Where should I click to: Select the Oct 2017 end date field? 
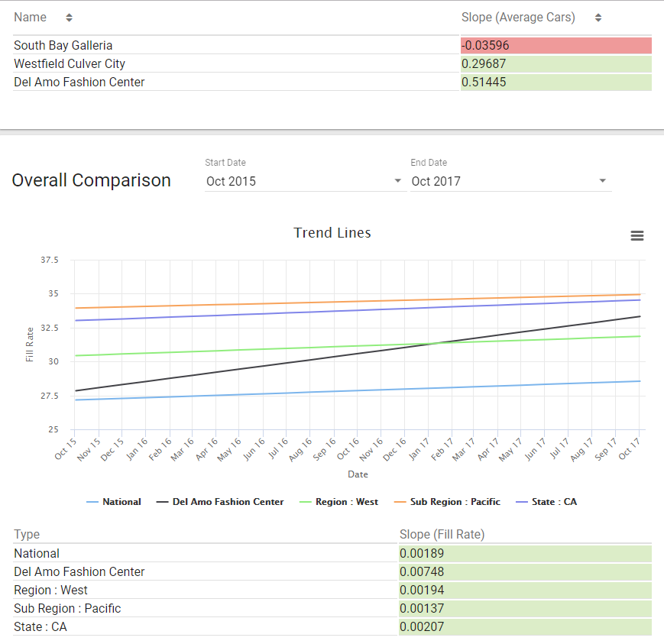(x=510, y=181)
